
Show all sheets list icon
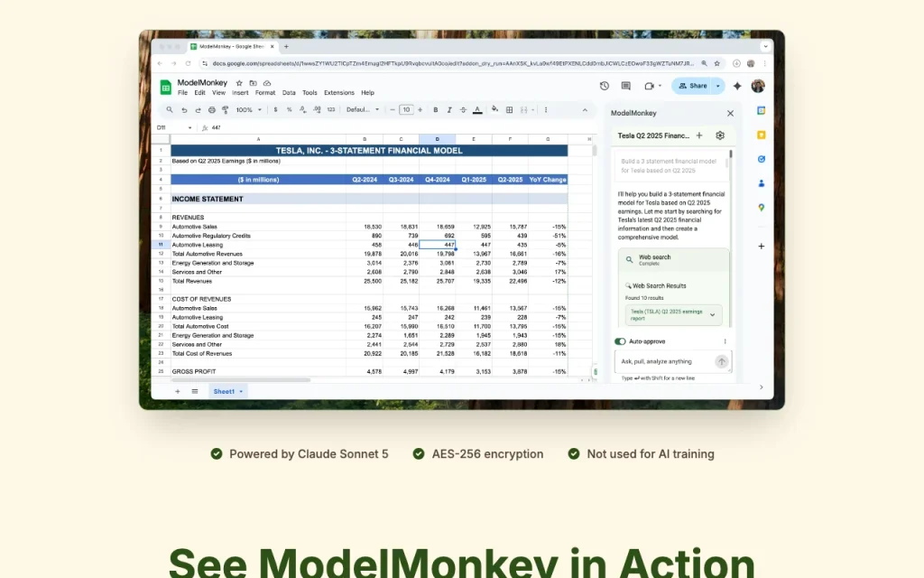pyautogui.click(x=195, y=392)
